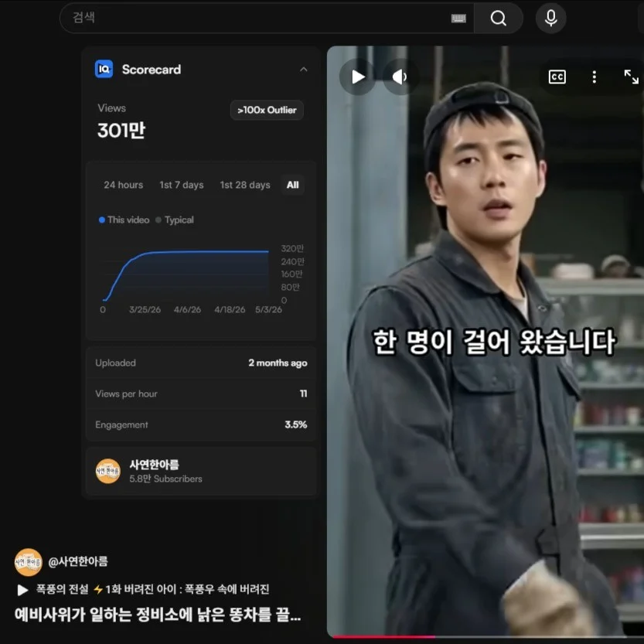Select the All time range tab
The height and width of the screenshot is (644, 644).
click(293, 185)
